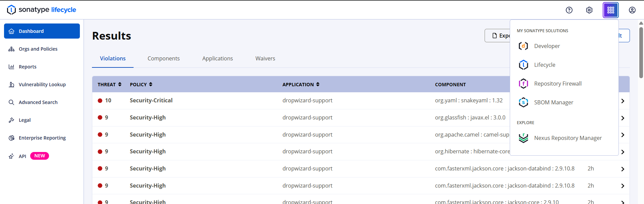Viewport: 644px width, 204px height.
Task: Click the COMPONENT column header
Action: click(450, 85)
